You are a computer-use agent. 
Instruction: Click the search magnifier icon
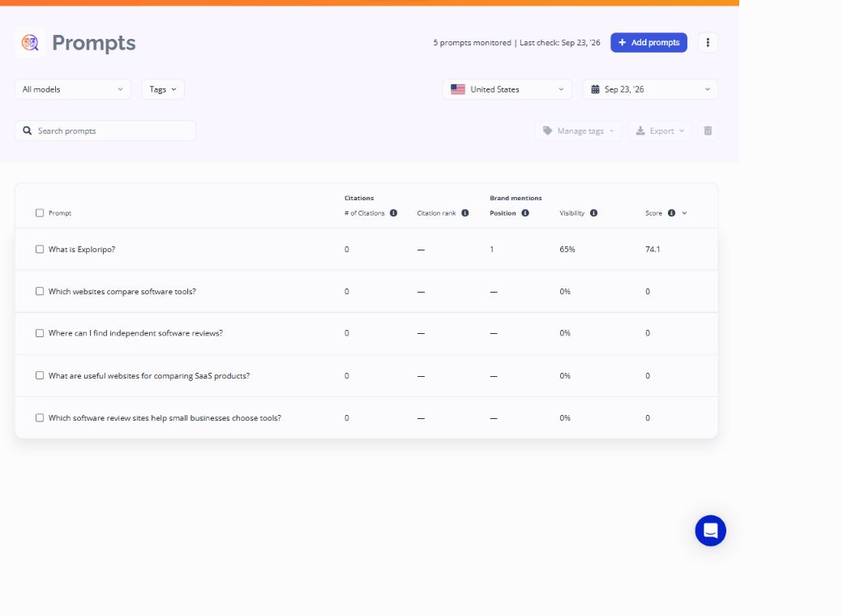pos(28,130)
